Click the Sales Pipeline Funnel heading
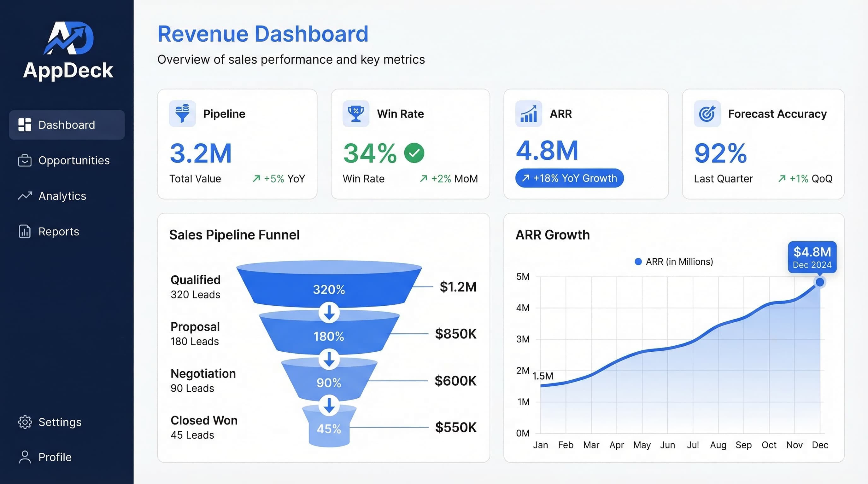 tap(235, 235)
